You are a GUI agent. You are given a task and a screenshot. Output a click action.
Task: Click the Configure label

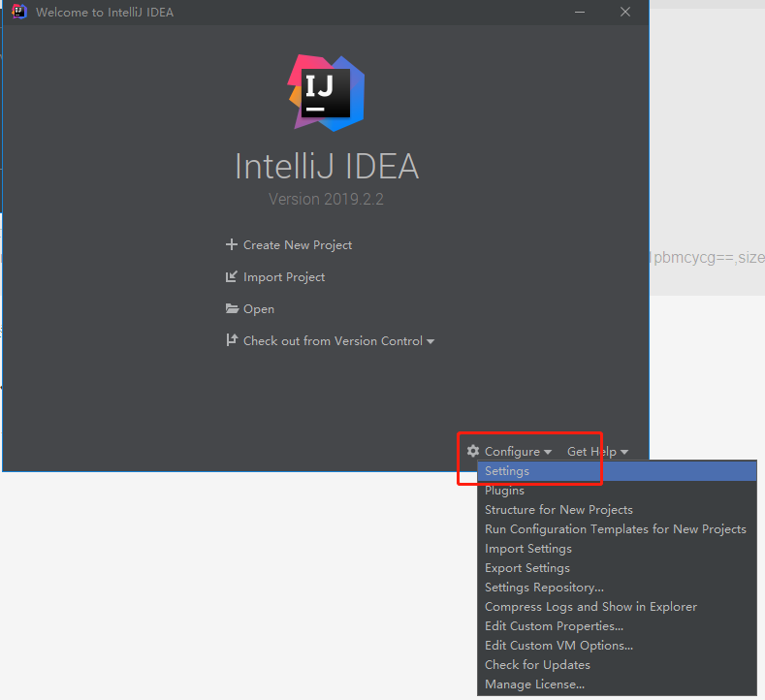(512, 452)
